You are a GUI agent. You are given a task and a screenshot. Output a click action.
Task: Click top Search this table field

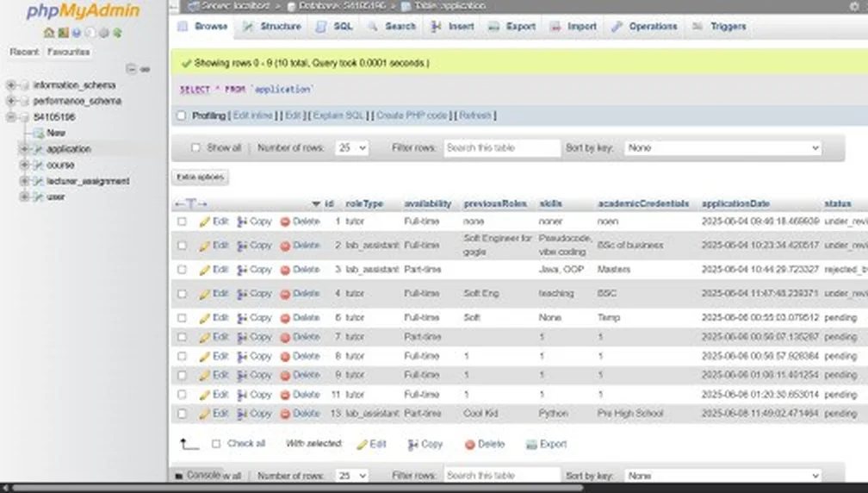501,148
